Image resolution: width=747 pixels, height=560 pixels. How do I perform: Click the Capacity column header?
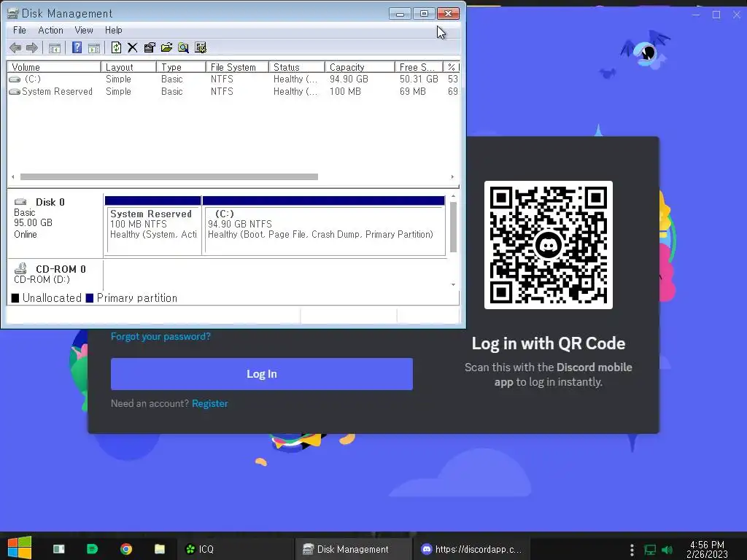pos(360,67)
